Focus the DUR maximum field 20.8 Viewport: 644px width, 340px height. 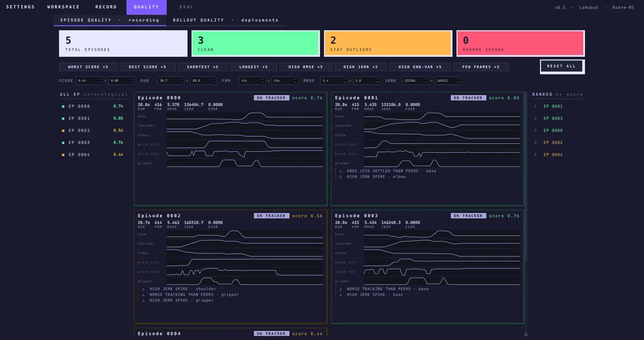(203, 81)
